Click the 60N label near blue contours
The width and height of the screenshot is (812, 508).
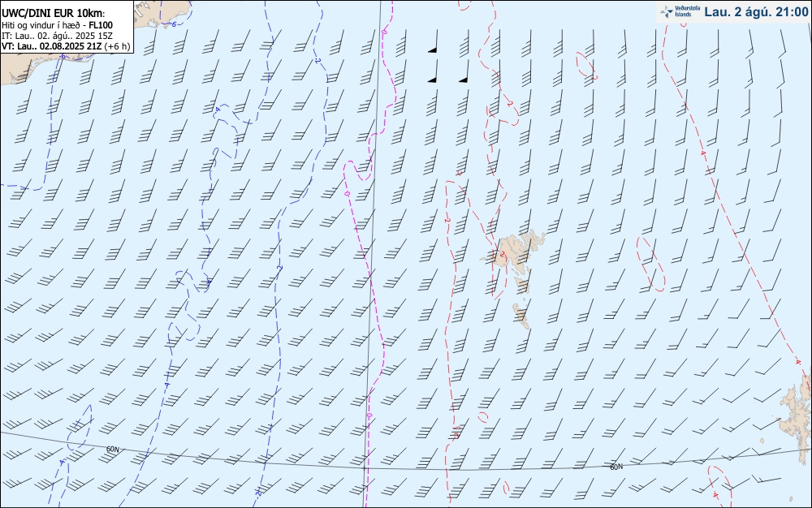point(112,450)
